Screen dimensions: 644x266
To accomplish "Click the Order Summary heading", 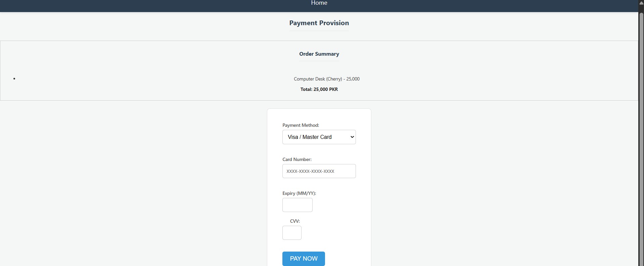I will tap(319, 54).
